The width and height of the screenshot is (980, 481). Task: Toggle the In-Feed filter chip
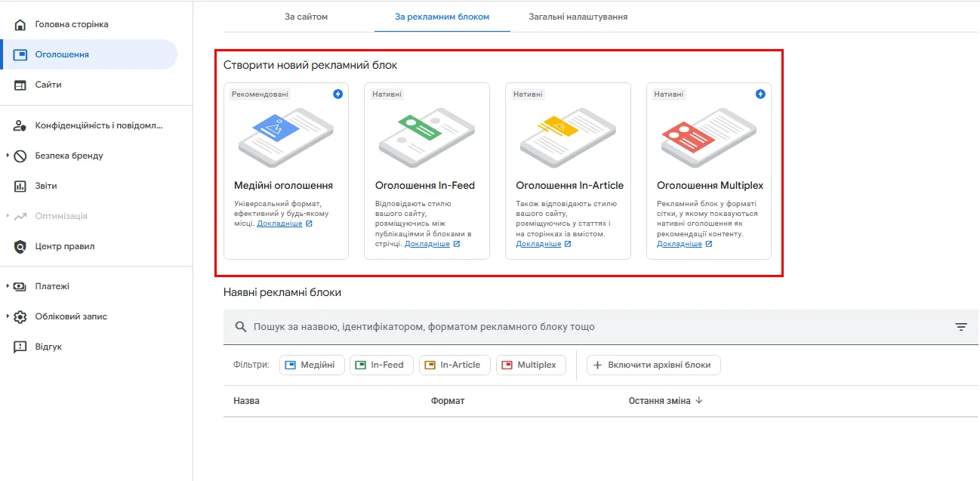click(381, 365)
